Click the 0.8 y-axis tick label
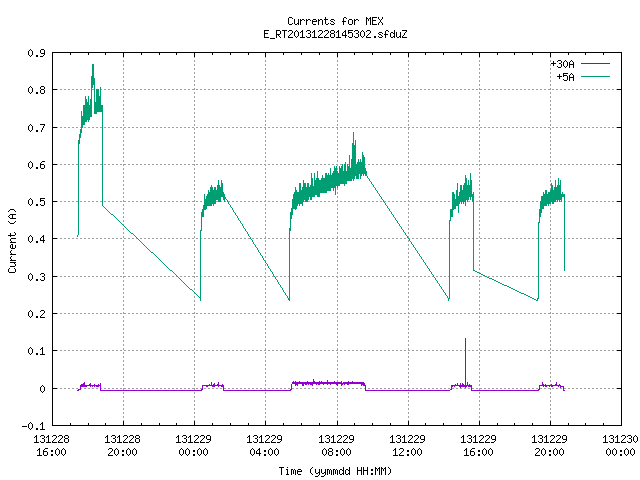The width and height of the screenshot is (640, 480). pos(36,90)
